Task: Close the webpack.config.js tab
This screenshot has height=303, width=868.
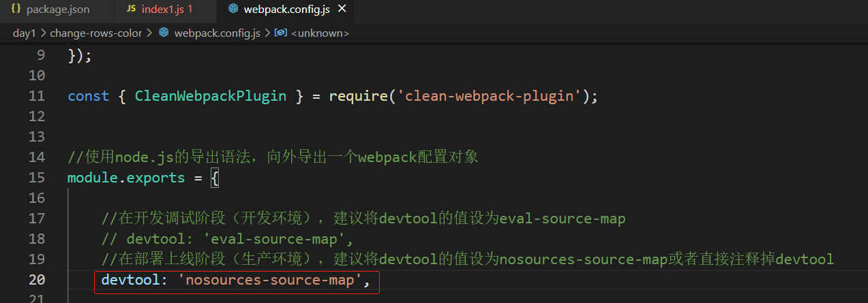Action: click(x=342, y=10)
